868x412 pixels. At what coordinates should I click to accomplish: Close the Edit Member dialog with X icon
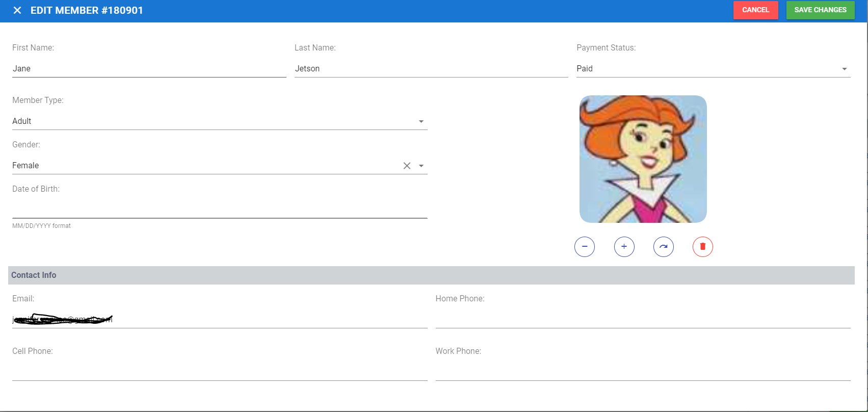tap(17, 10)
